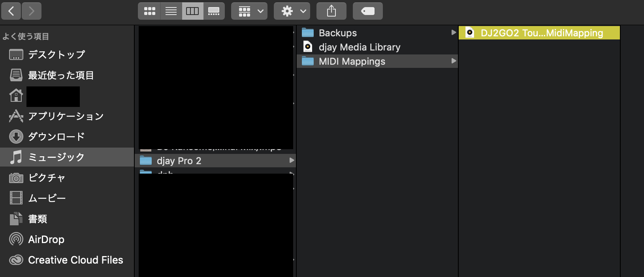Open デスクトップ in the sidebar
644x277 pixels.
[x=56, y=54]
